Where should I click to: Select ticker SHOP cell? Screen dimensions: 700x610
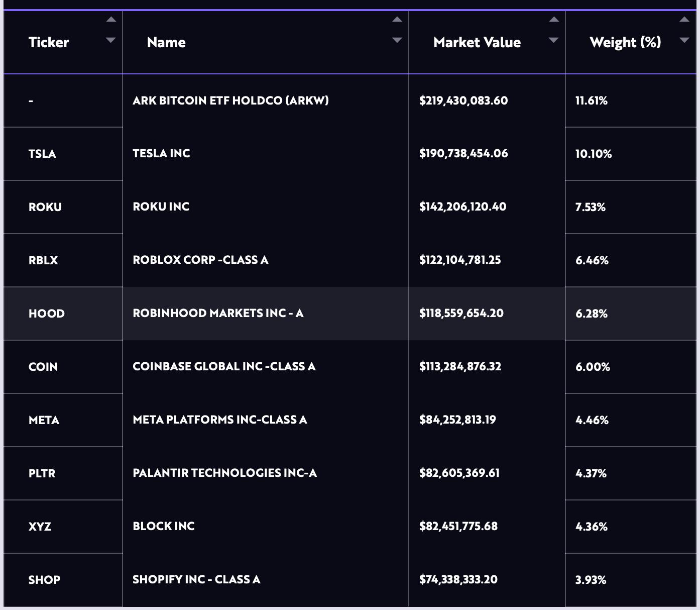coord(63,580)
